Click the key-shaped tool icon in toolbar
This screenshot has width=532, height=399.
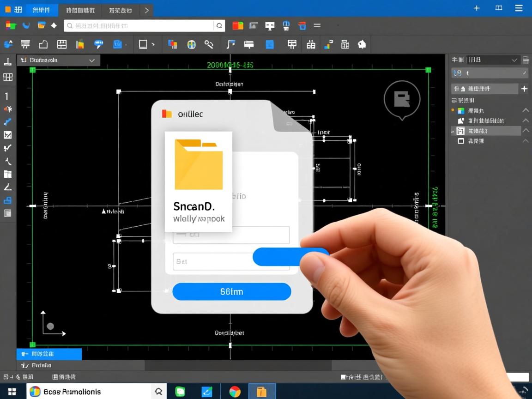click(x=209, y=44)
